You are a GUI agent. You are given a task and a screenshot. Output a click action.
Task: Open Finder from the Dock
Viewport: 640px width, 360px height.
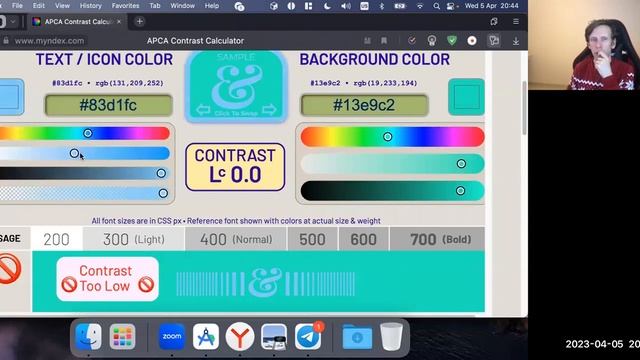[89, 337]
